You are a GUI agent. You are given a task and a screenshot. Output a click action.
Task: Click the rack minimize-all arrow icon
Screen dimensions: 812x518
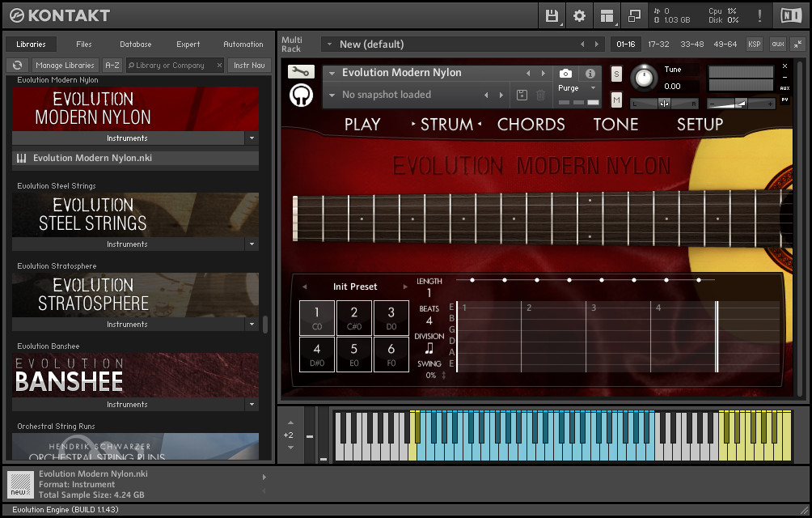click(798, 44)
